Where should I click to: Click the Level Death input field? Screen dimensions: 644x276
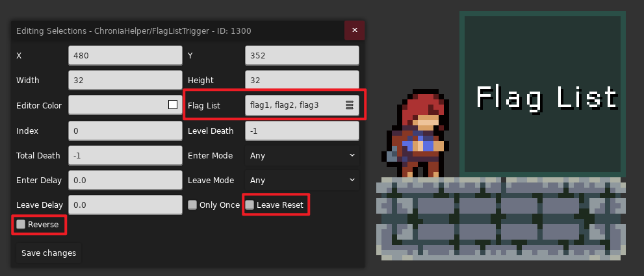[302, 131]
